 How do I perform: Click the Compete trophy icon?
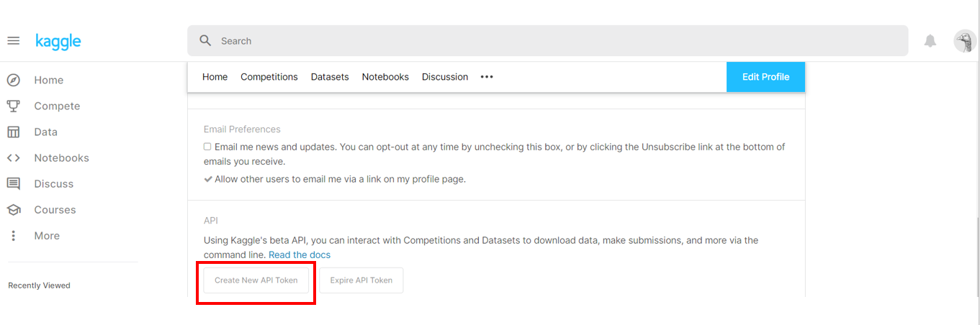point(13,106)
